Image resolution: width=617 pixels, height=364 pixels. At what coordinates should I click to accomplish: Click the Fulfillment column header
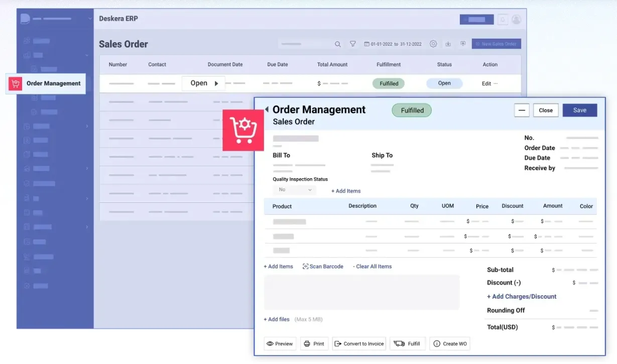point(389,64)
